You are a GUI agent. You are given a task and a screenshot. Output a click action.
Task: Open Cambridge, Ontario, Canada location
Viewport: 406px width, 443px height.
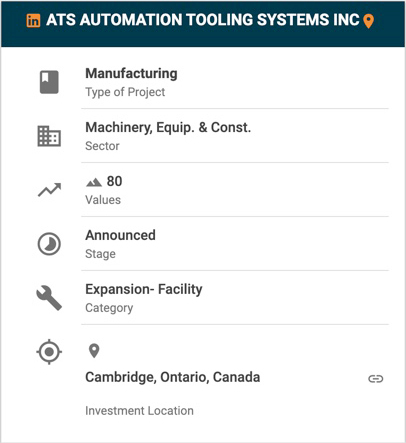173,377
